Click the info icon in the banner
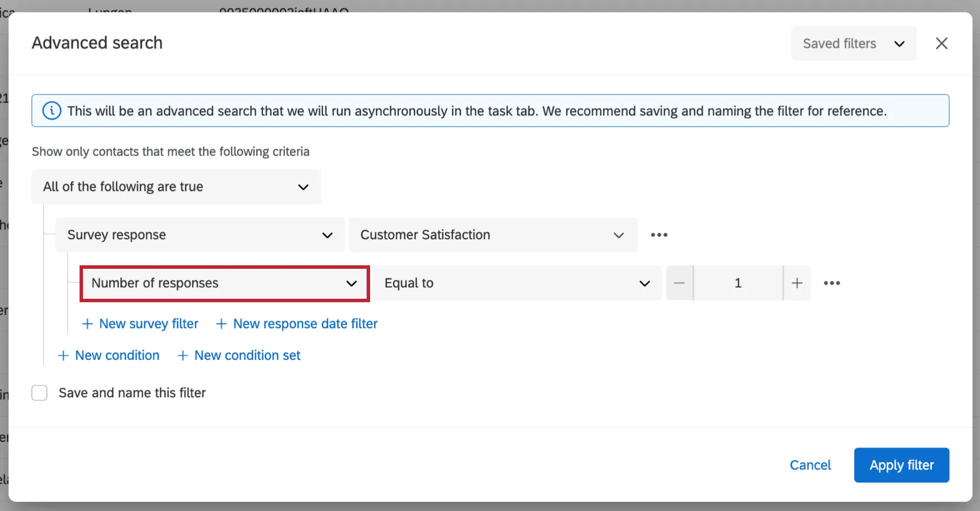The height and width of the screenshot is (511, 980). click(x=52, y=111)
